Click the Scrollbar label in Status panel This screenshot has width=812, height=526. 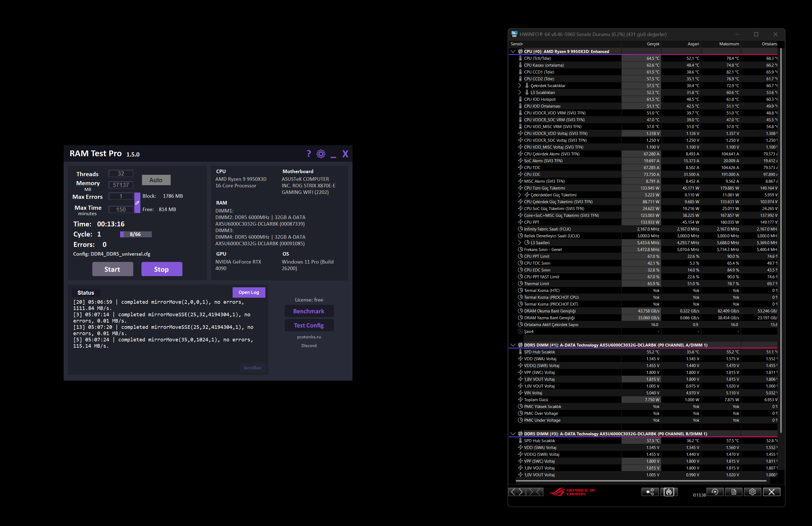[x=253, y=368]
